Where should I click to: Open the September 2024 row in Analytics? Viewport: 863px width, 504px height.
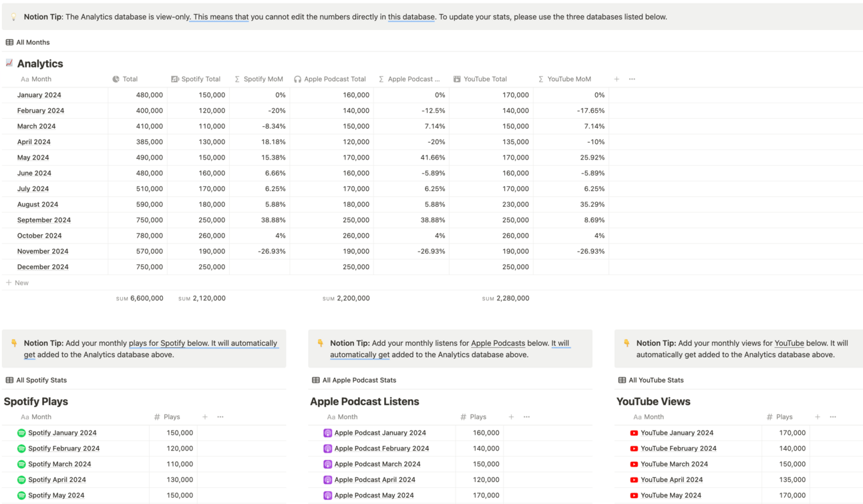click(x=44, y=220)
